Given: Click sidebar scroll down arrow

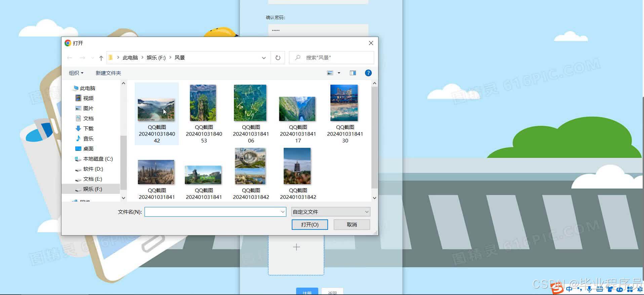Looking at the screenshot, I should (123, 198).
